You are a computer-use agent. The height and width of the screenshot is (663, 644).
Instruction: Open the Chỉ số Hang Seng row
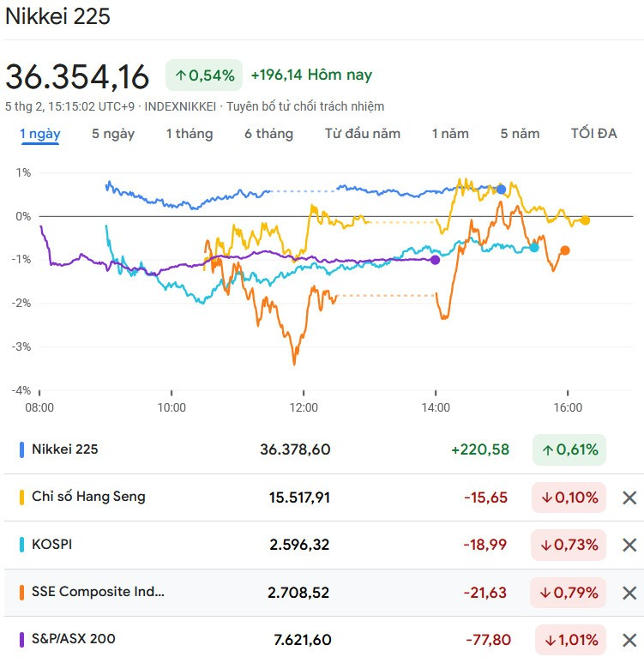tap(324, 497)
